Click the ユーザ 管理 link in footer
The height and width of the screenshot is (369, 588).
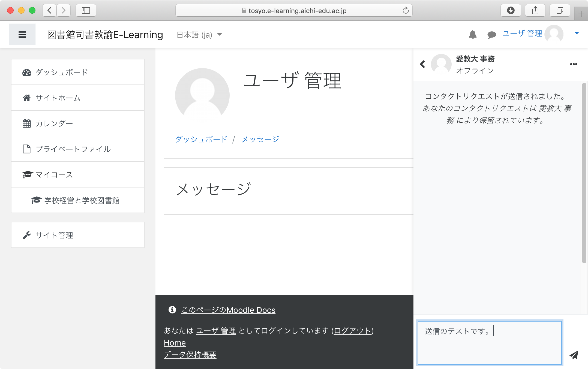216,331
